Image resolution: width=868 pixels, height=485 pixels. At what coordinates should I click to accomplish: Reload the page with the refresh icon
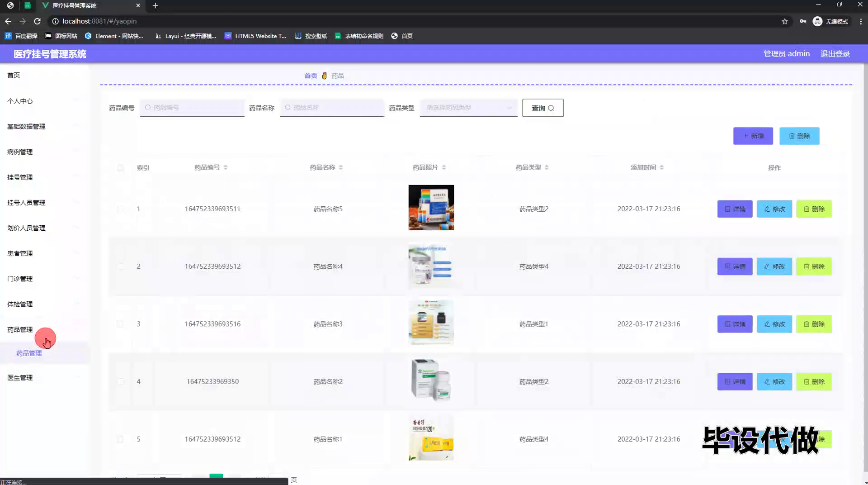tap(38, 21)
